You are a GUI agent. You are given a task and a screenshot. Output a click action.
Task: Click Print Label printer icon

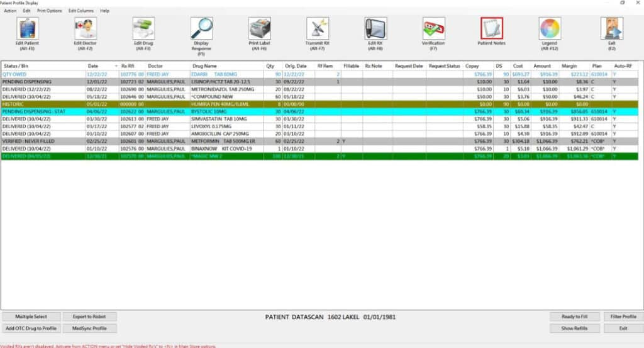[259, 28]
